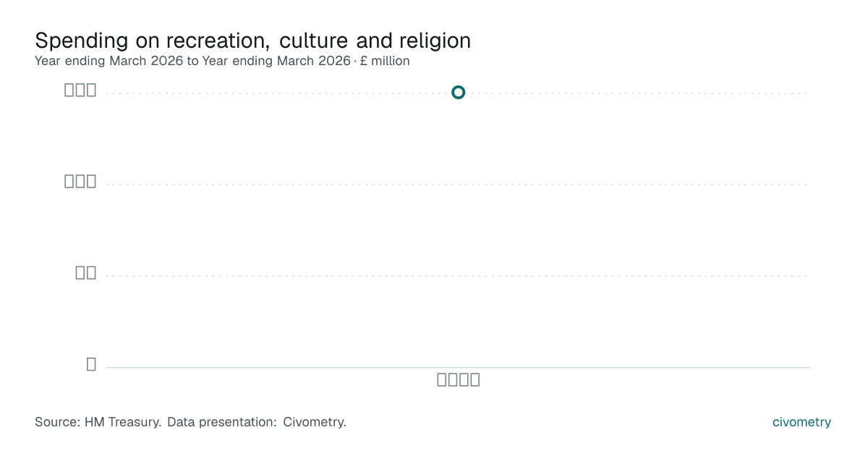Click the teal circular data point marker
The height and width of the screenshot is (456, 868).
tap(458, 93)
